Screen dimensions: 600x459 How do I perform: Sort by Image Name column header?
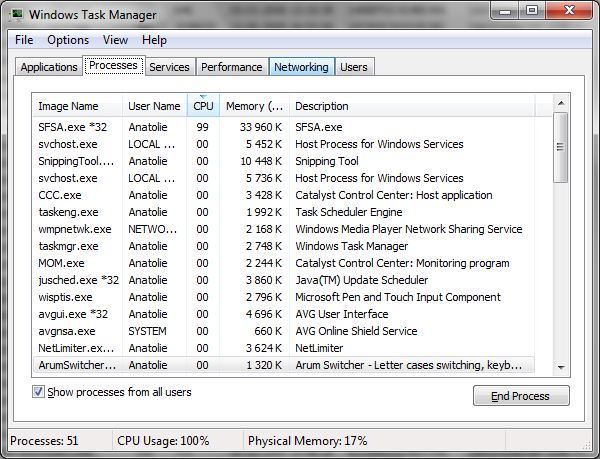click(77, 106)
